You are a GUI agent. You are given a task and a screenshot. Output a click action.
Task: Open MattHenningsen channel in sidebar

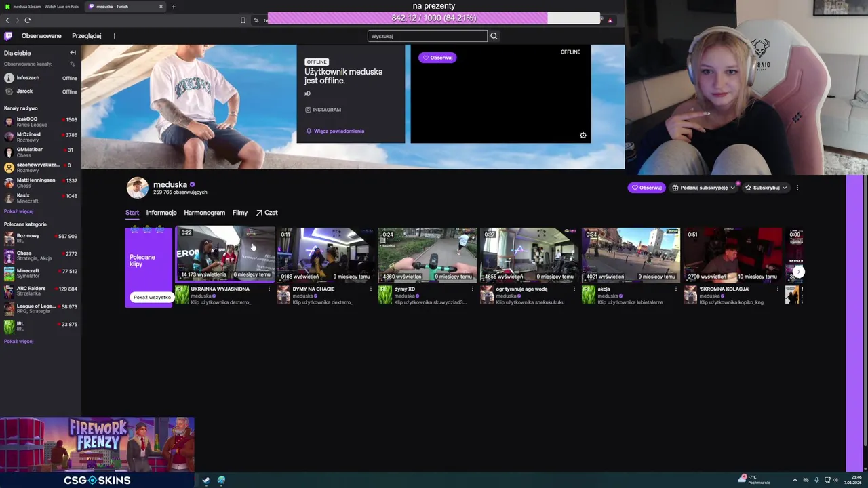pyautogui.click(x=41, y=183)
